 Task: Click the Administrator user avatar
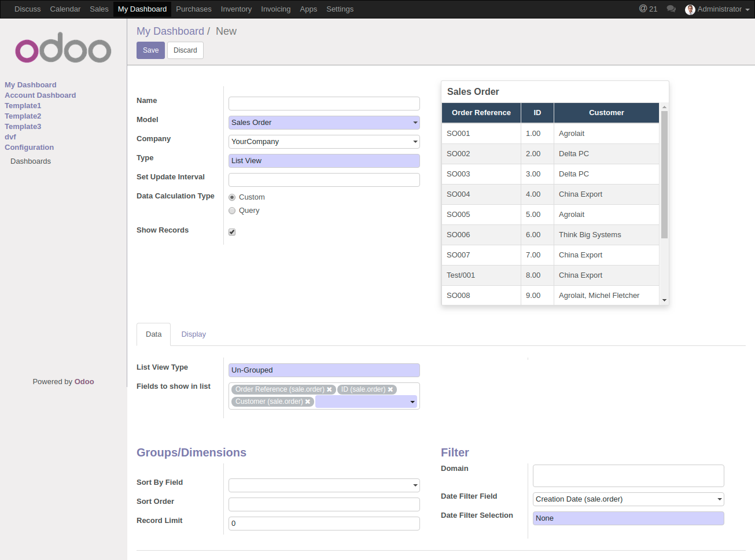(690, 9)
